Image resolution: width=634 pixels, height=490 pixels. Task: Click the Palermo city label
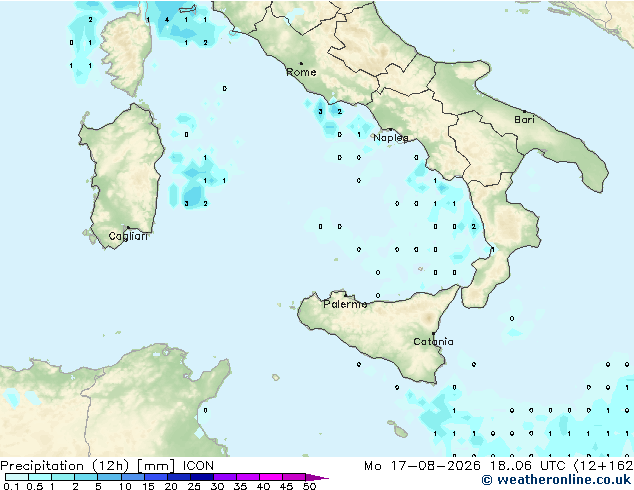[345, 304]
